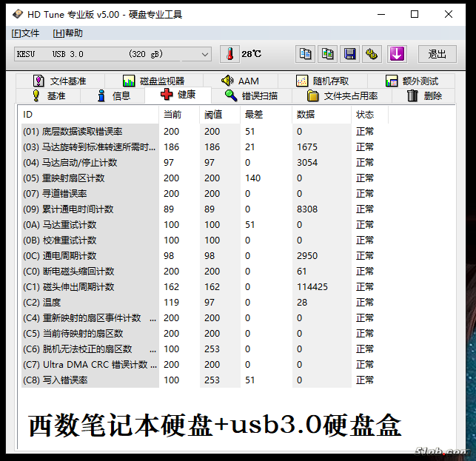Click the 阈值 column header
Viewport: 476px width, 461px height.
pos(220,115)
